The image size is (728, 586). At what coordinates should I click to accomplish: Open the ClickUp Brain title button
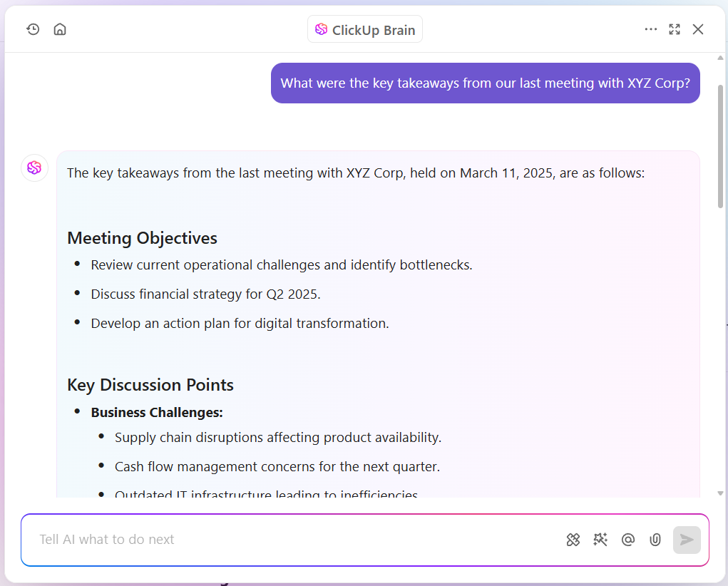365,29
